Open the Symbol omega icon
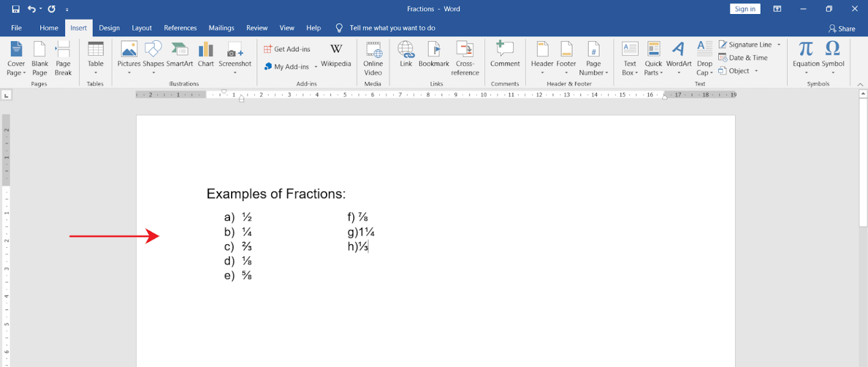Image resolution: width=868 pixels, height=367 pixels. click(832, 50)
